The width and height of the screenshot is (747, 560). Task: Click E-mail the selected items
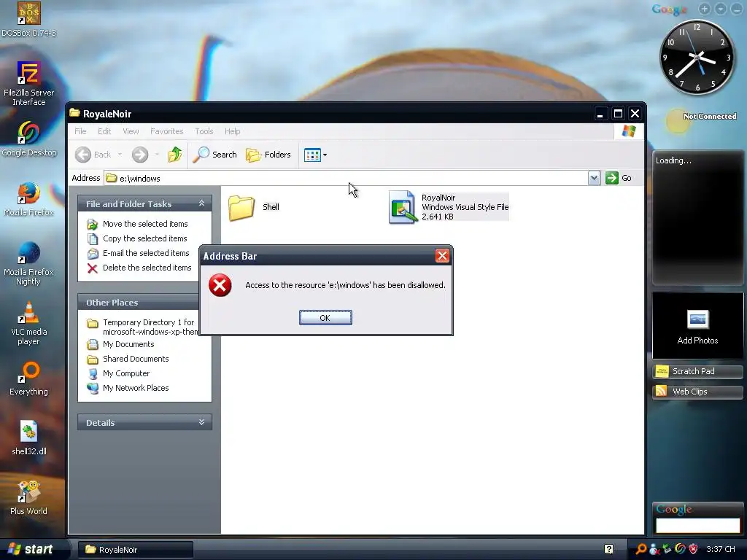146,253
